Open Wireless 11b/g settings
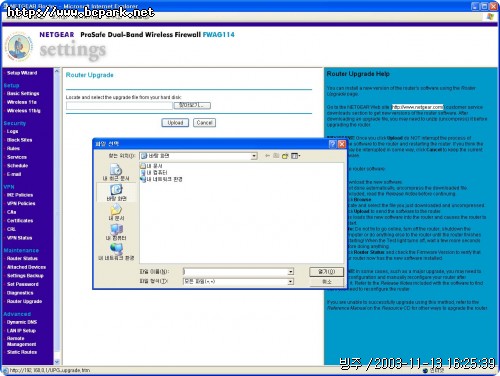This screenshot has width=500, height=376. click(x=23, y=111)
